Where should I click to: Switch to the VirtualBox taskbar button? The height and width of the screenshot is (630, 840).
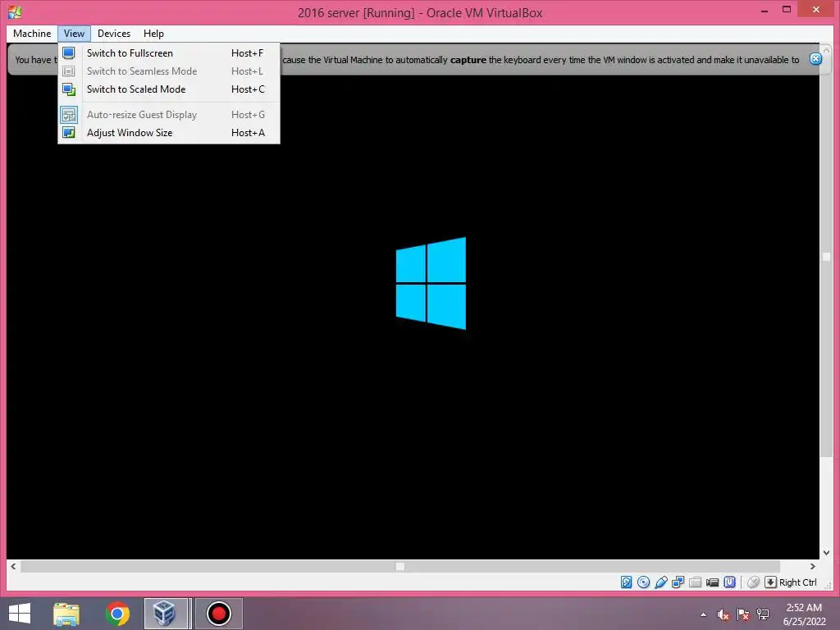coord(167,614)
